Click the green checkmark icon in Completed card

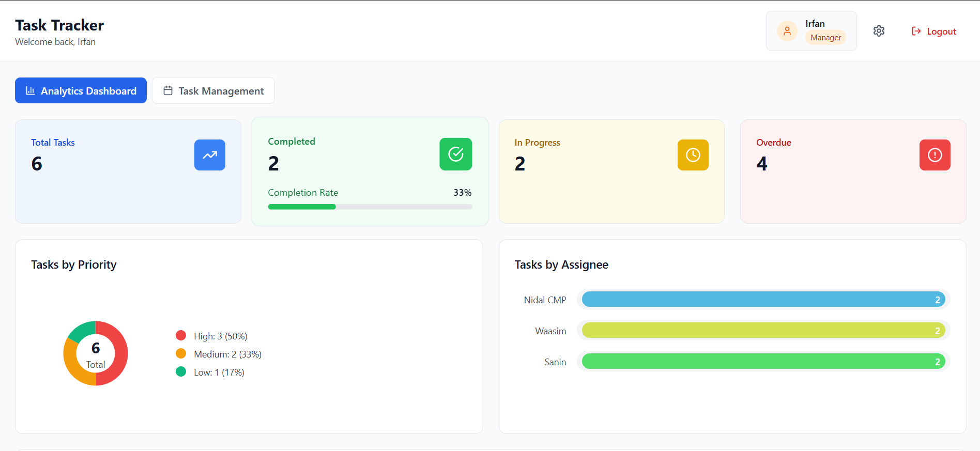click(456, 154)
